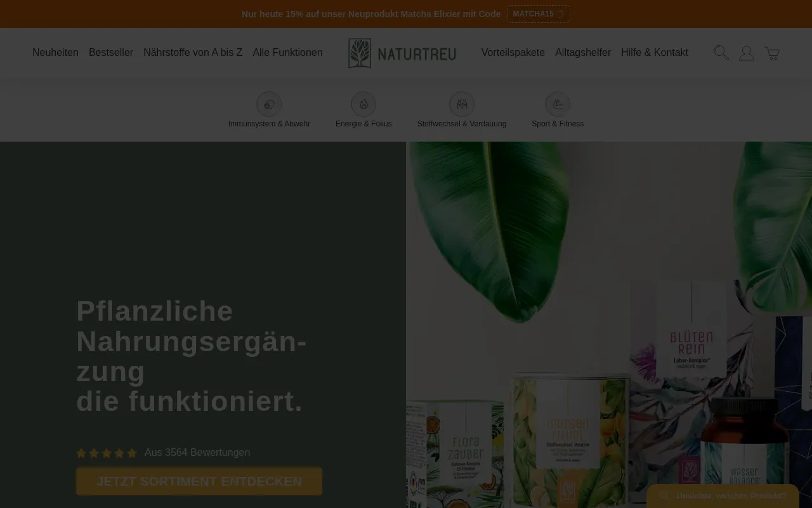Navigate to Alltagshelfer

pyautogui.click(x=583, y=53)
